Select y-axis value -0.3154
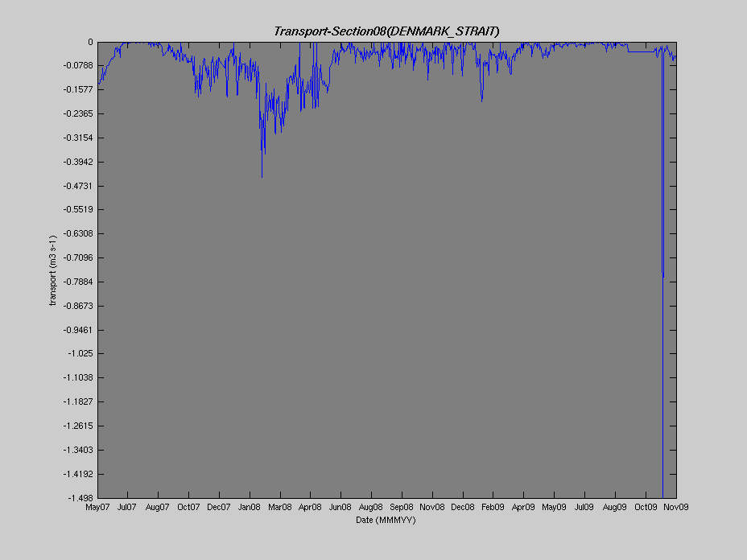Screen dimensions: 747x560 tap(78, 138)
